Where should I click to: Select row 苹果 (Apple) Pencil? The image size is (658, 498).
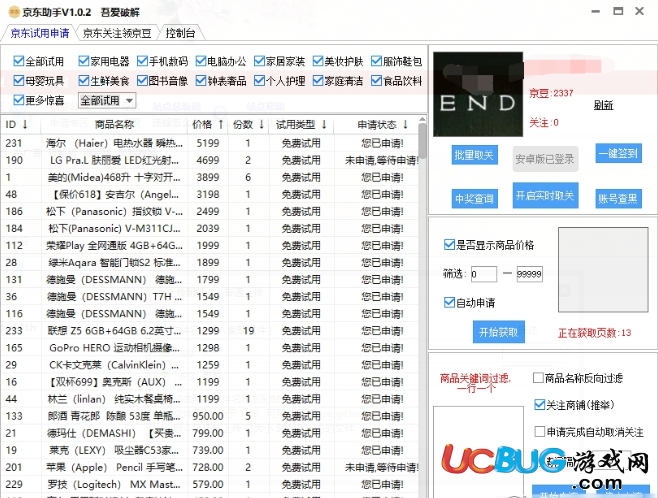(210, 467)
